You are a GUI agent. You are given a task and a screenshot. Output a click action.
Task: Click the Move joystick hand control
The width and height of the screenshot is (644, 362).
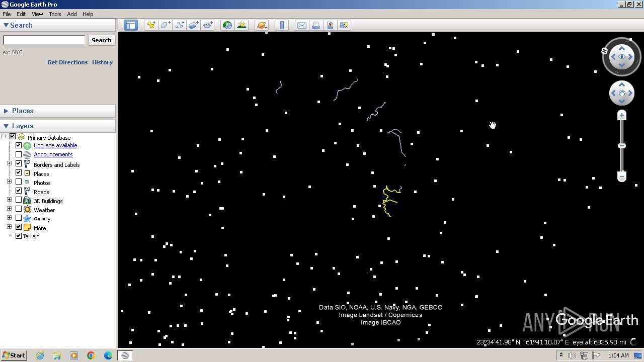coord(622,93)
